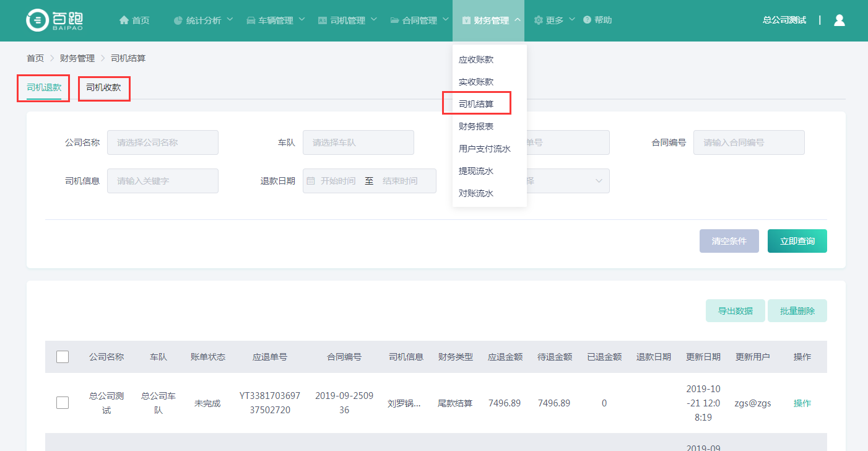
Task: Click the home icon in navigation bar
Action: tap(124, 20)
